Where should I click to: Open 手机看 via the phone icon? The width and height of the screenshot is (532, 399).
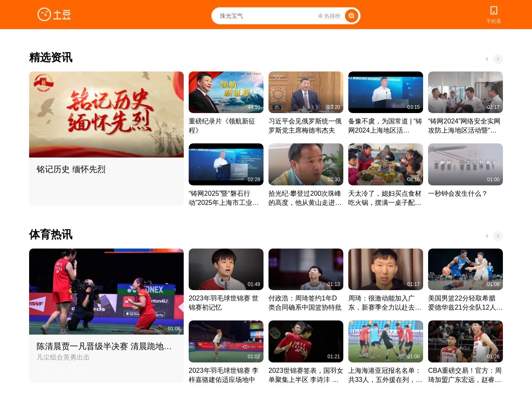tap(494, 10)
